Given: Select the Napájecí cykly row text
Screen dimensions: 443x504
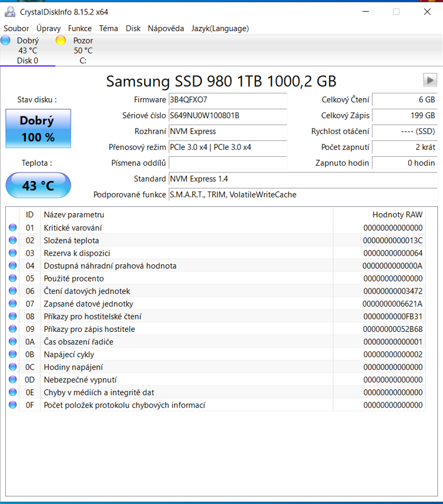Looking at the screenshot, I should tap(69, 354).
